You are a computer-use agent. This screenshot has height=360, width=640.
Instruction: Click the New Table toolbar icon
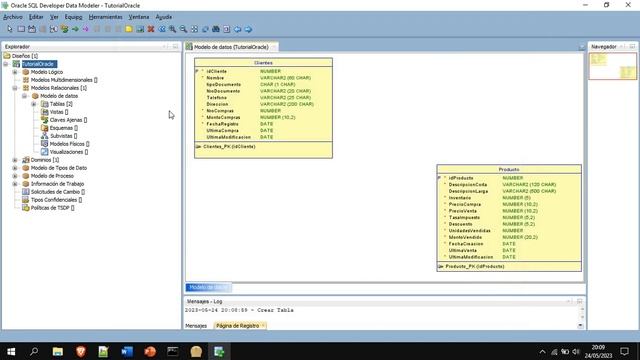(x=21, y=29)
